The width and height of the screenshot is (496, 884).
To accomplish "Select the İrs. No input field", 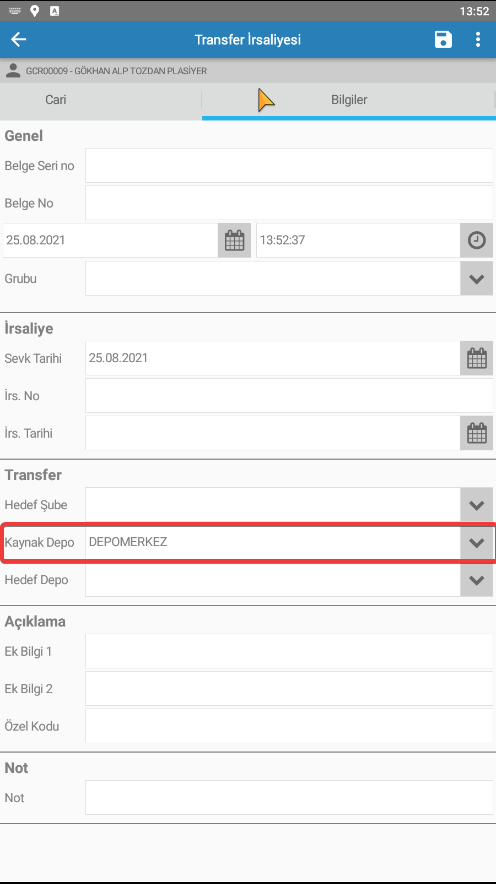I will coord(289,396).
